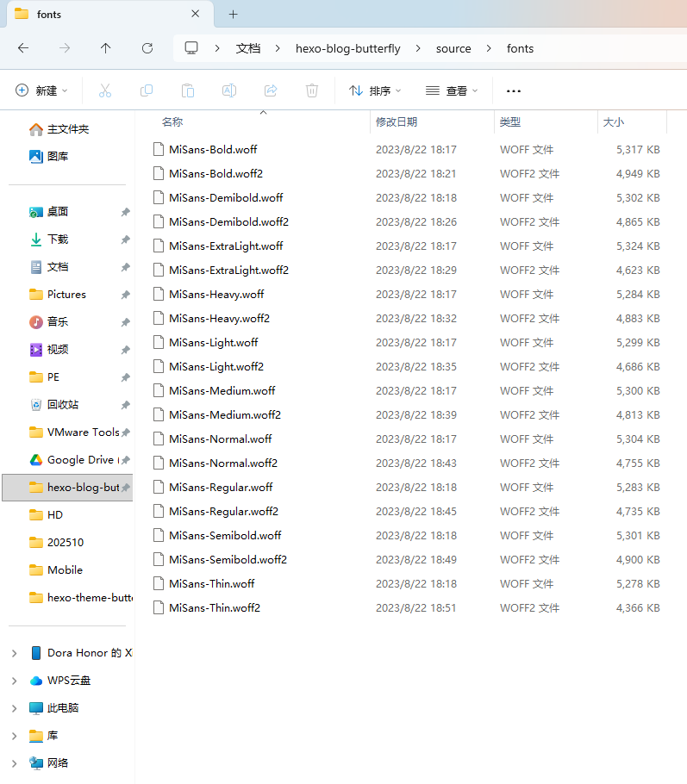Open 音乐 music folder in sidebar
687x784 pixels.
[48, 322]
